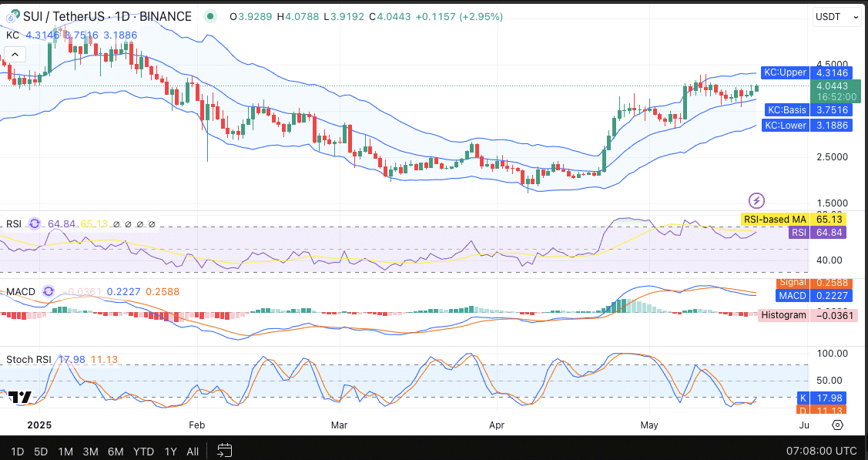Click the MACD legend value 0.2588
Viewport: 868px width, 460px height.
[x=163, y=292]
